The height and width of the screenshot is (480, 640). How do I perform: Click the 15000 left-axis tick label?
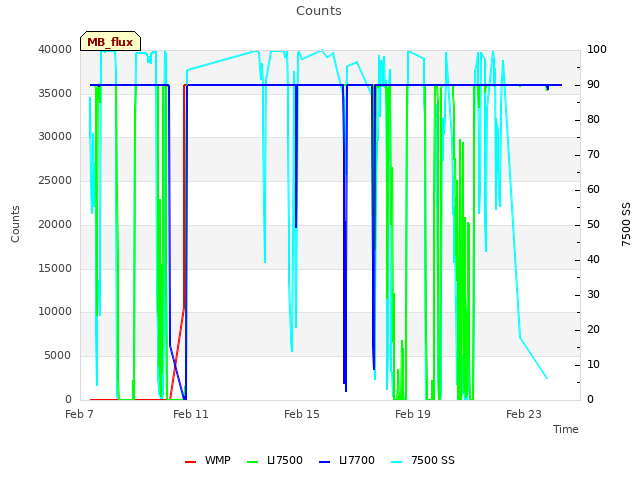(x=55, y=268)
